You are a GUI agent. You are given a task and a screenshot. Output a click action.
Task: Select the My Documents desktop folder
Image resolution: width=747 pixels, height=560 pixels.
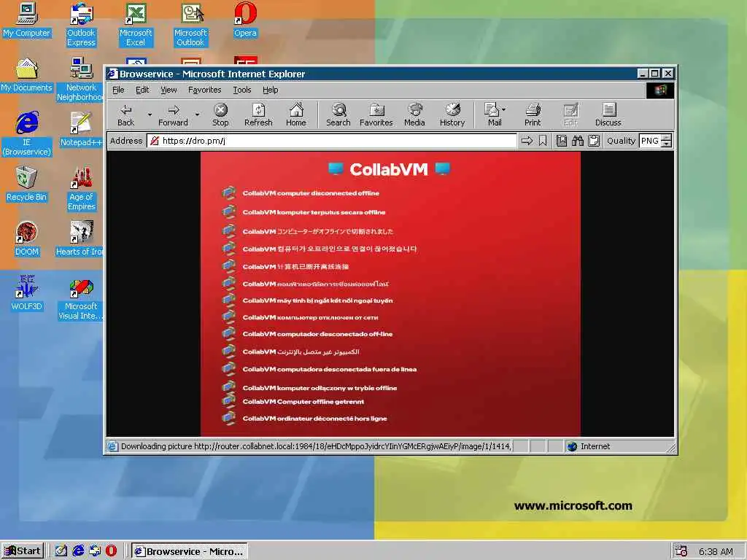(27, 75)
